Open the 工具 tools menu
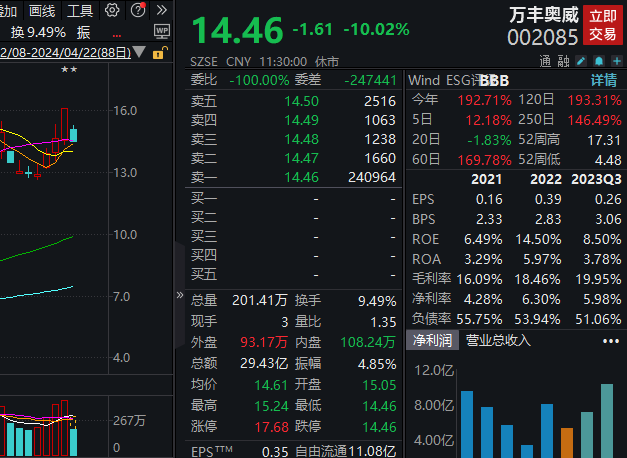627x458 pixels. point(80,11)
